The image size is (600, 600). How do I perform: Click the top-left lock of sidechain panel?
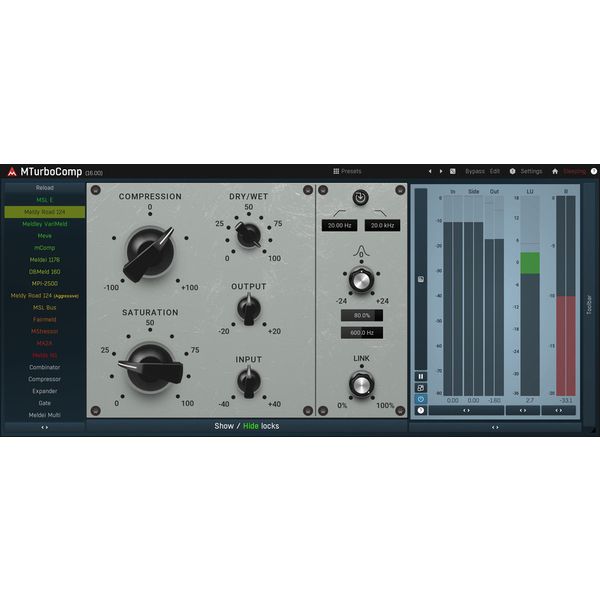tap(323, 190)
